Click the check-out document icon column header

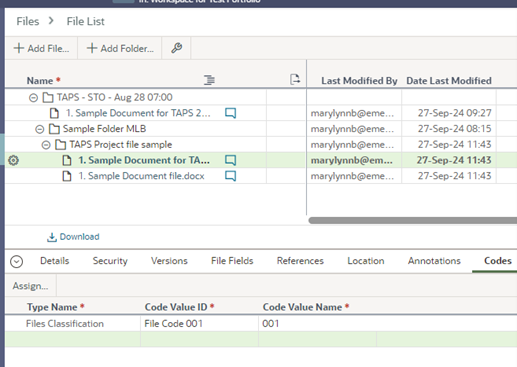click(295, 80)
